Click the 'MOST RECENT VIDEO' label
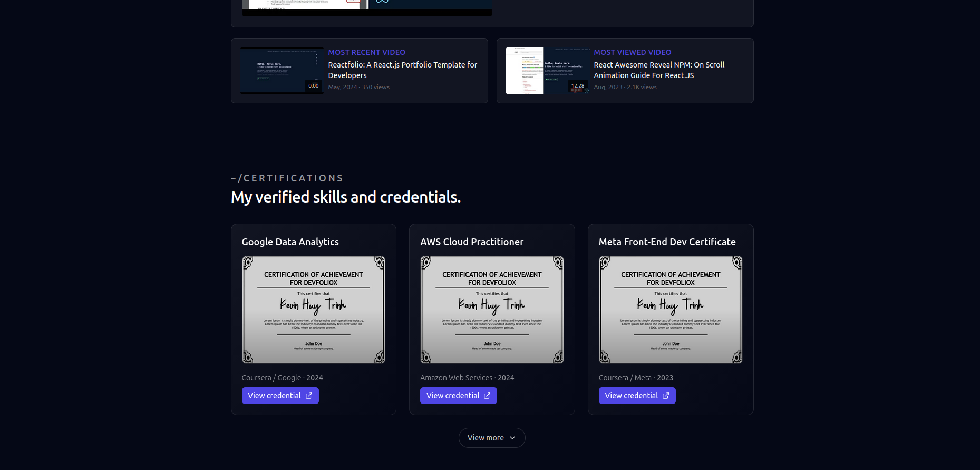This screenshot has width=980, height=470. pos(366,52)
